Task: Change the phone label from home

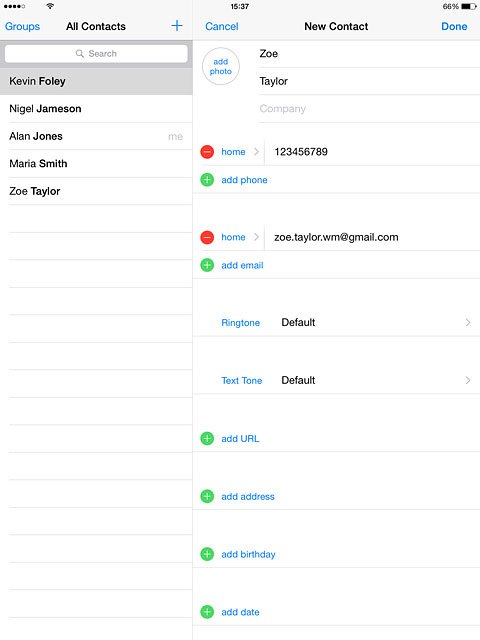Action: [240, 152]
